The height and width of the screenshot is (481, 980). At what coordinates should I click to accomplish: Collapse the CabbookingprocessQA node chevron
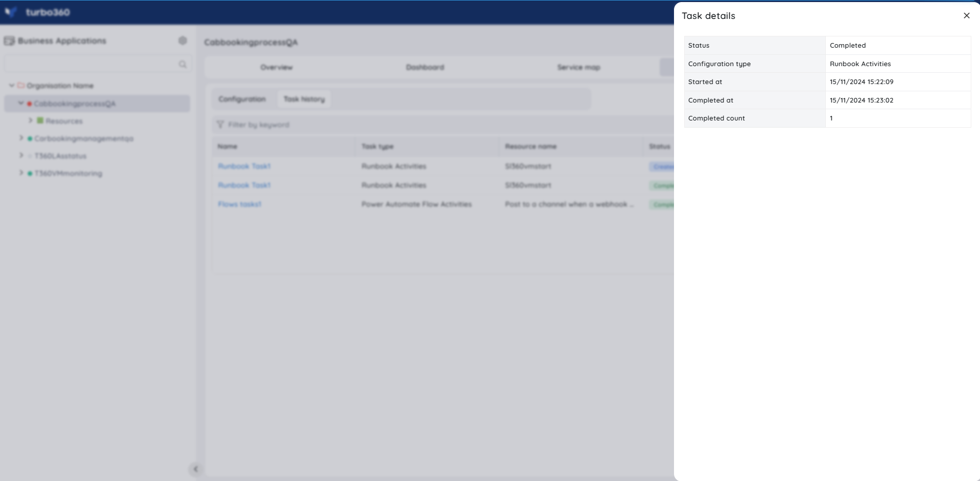21,103
